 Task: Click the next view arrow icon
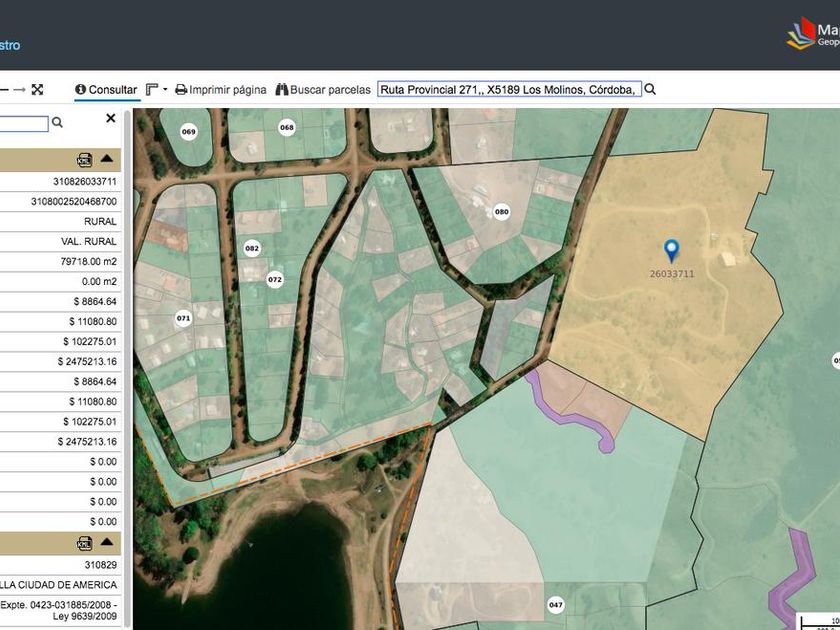pyautogui.click(x=19, y=90)
